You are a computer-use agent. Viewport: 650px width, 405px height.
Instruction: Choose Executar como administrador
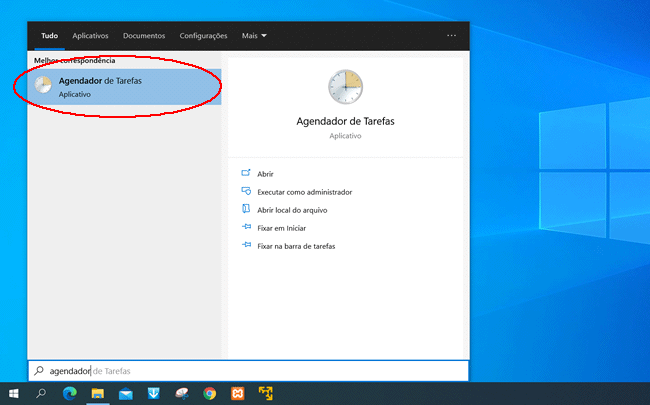304,192
